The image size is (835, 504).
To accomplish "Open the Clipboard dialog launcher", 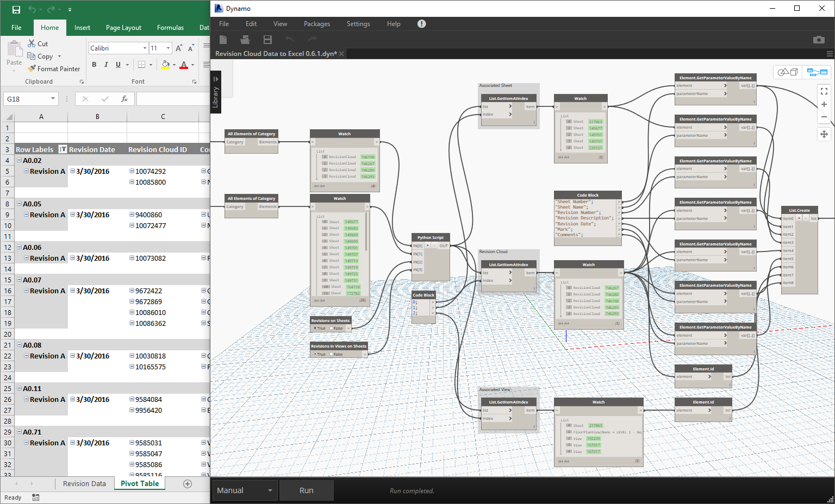I will [82, 82].
